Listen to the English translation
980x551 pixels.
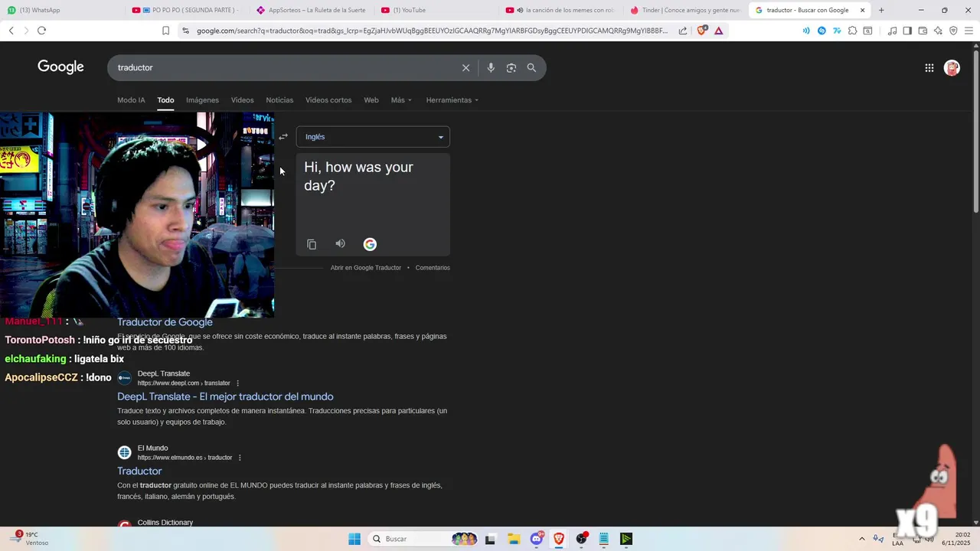point(340,244)
